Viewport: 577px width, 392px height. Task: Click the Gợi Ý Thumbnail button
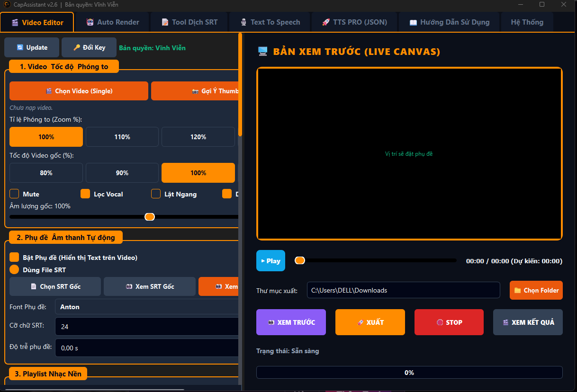pos(195,91)
